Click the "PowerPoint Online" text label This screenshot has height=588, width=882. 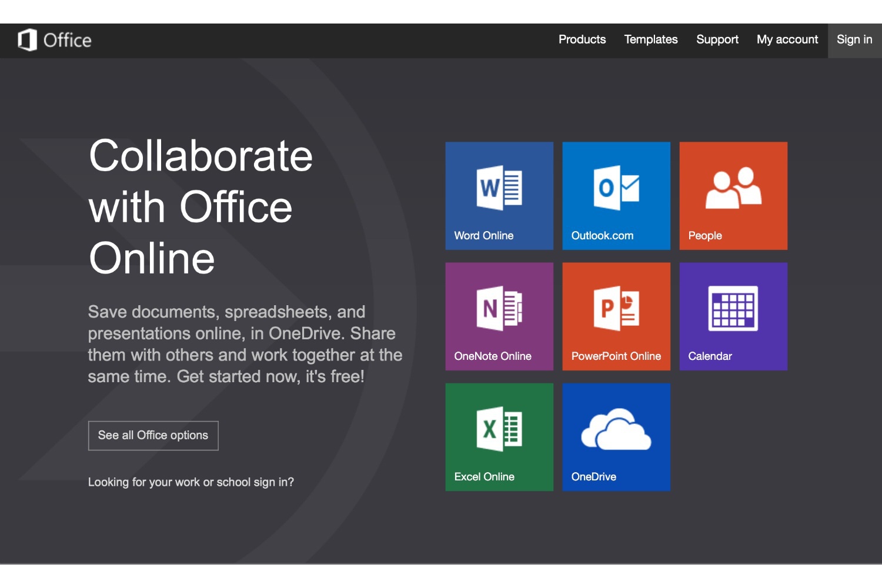tap(616, 356)
